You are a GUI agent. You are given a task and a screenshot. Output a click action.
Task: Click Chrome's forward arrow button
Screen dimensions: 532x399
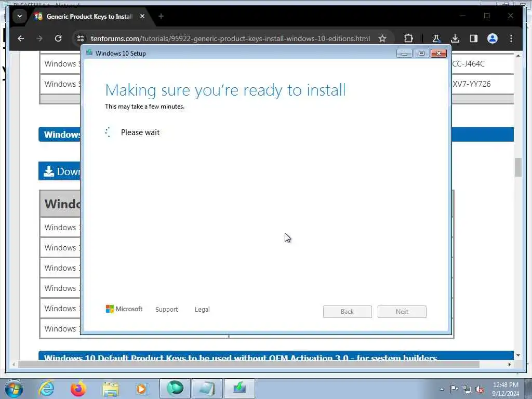click(39, 38)
